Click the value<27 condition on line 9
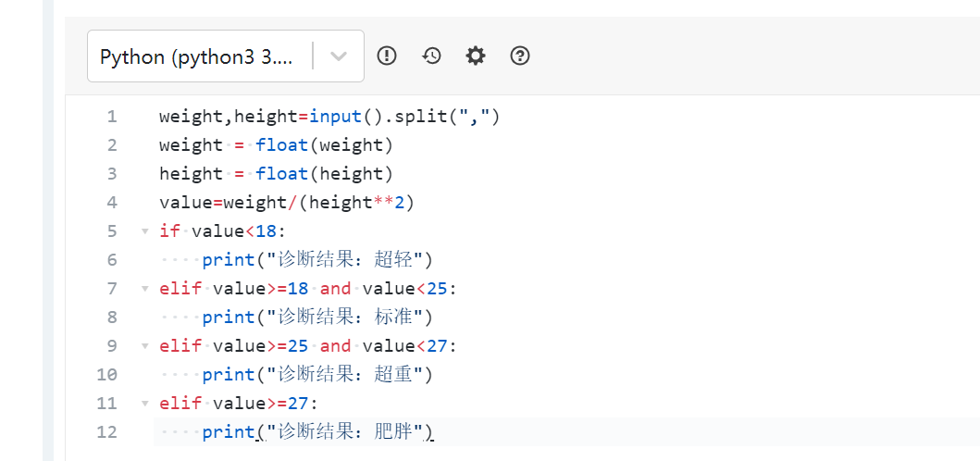The image size is (980, 461). pyautogui.click(x=405, y=346)
